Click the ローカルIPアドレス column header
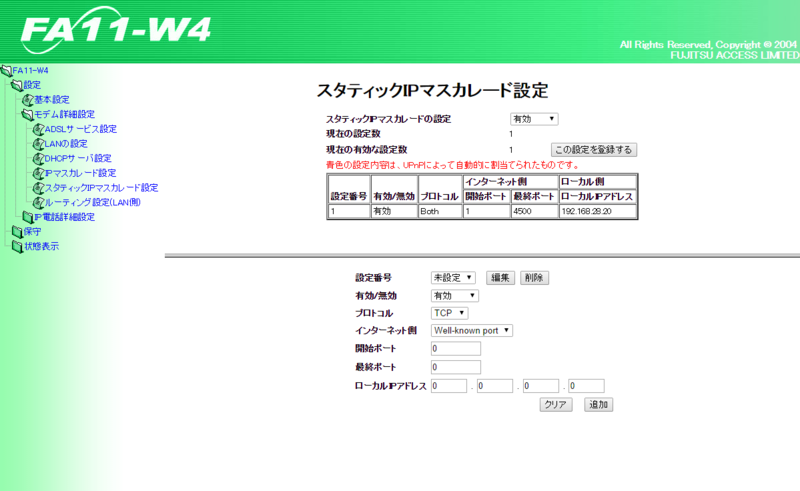Screen dimensions: 800x491 (598, 197)
